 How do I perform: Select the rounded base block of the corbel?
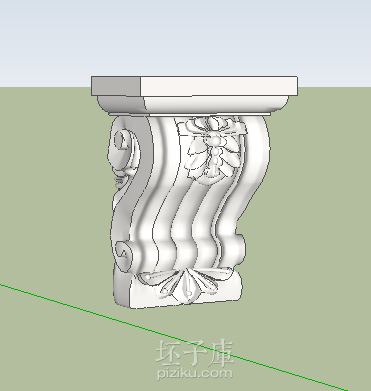tap(178, 288)
